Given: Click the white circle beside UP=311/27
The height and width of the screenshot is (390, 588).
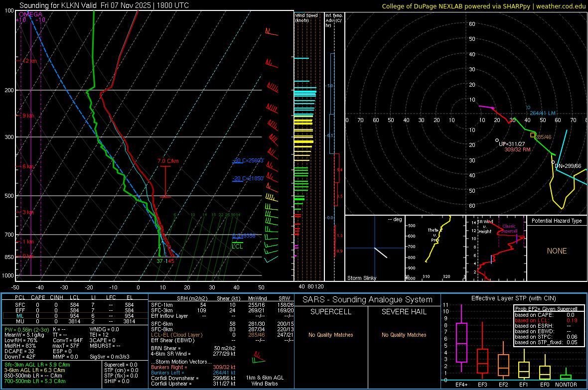Looking at the screenshot, I should [497, 140].
